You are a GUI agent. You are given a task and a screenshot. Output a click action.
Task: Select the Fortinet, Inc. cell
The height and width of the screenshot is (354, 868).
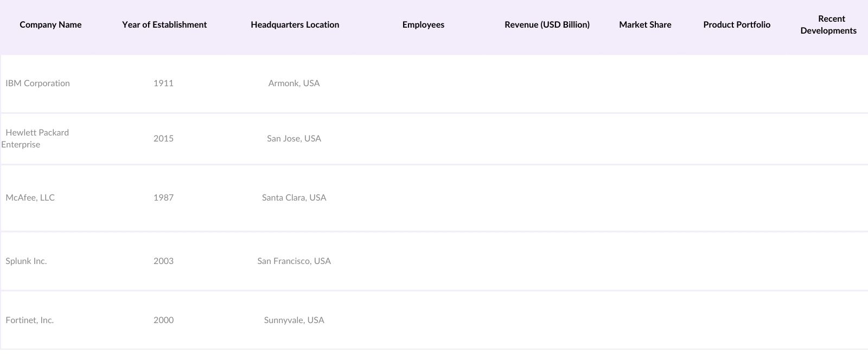pos(30,320)
